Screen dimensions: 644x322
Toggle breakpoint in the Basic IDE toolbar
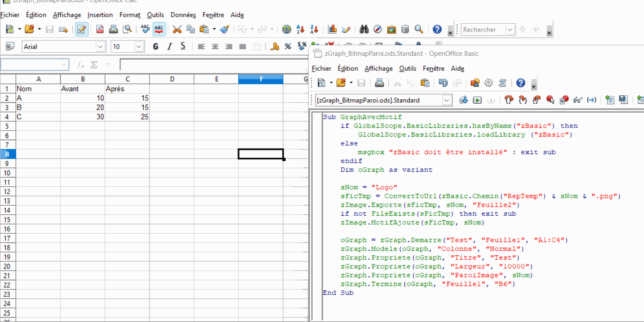pos(550,100)
